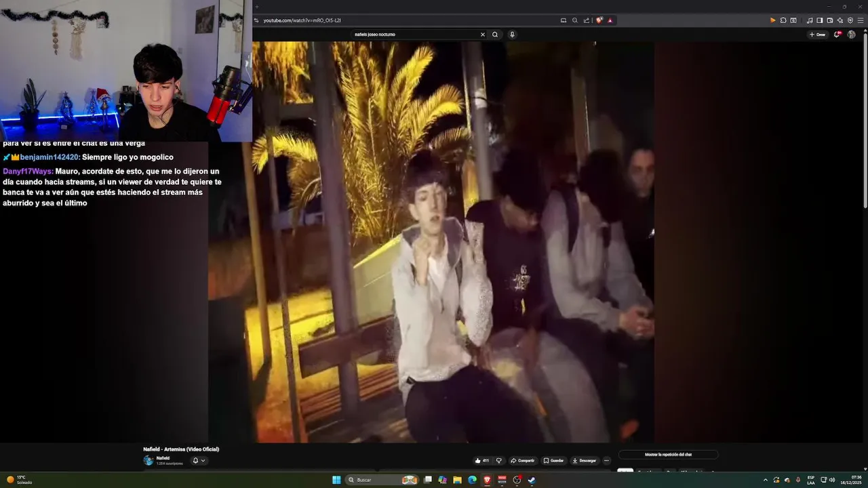Open a new browser tab
Screen dimensions: 868x488
point(257,7)
